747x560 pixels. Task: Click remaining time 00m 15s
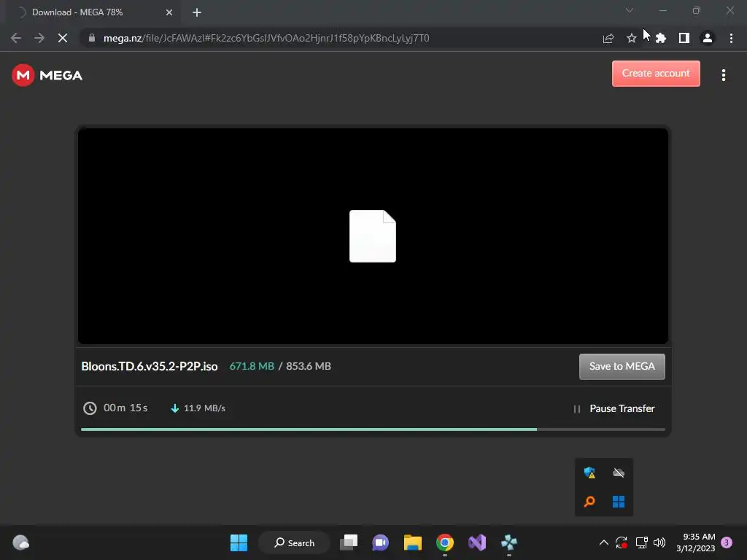coord(125,408)
